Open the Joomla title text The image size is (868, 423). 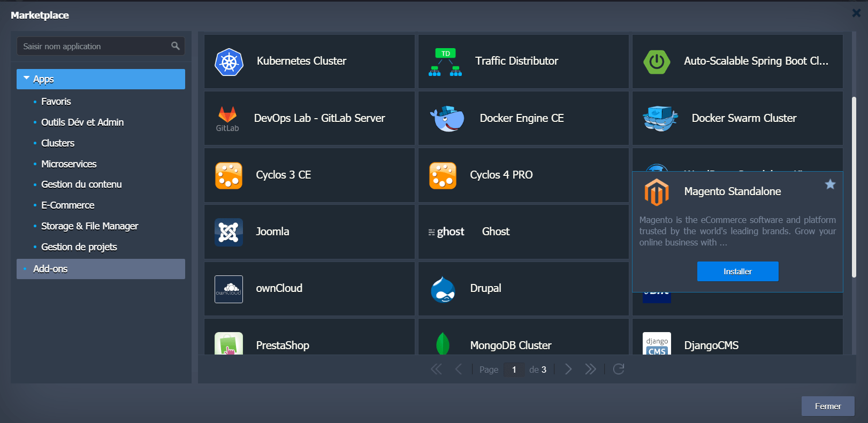point(272,232)
